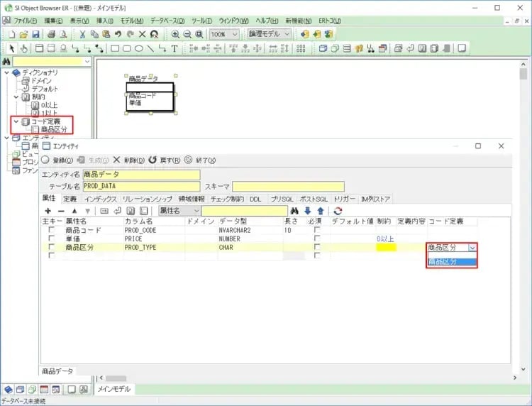Select the text (T) drawing tool
The image size is (532, 406).
click(174, 49)
